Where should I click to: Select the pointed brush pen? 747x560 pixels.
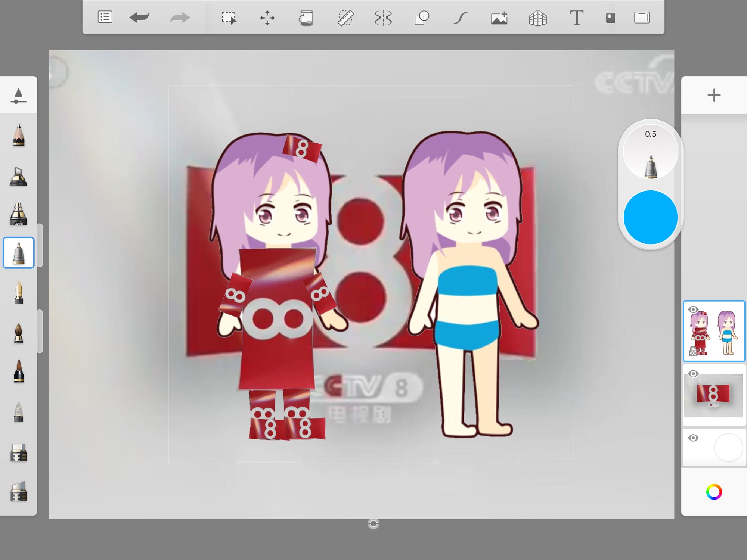click(x=18, y=371)
